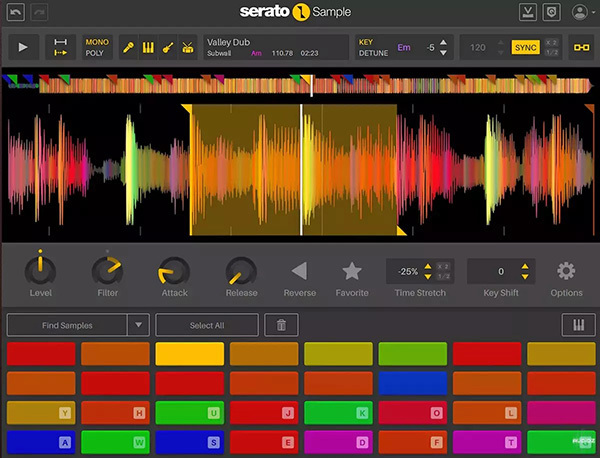Click the Select All button
600x458 pixels.
pyautogui.click(x=207, y=325)
